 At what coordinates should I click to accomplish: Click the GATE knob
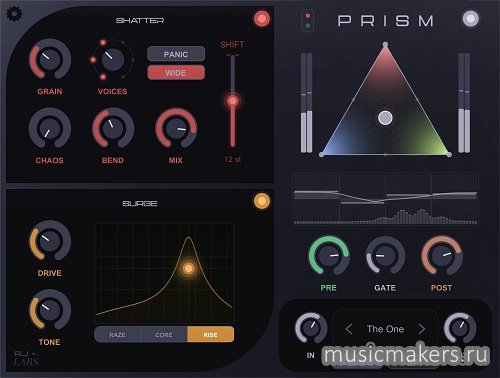point(385,256)
